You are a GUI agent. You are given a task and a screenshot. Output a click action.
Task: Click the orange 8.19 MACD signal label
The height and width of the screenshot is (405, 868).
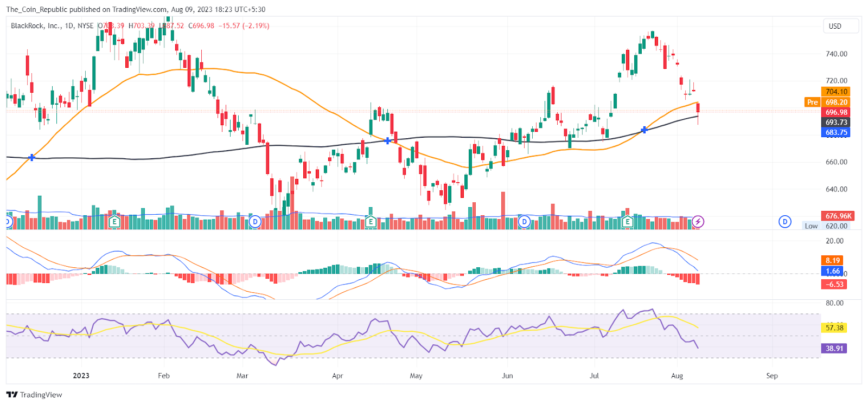pos(833,260)
